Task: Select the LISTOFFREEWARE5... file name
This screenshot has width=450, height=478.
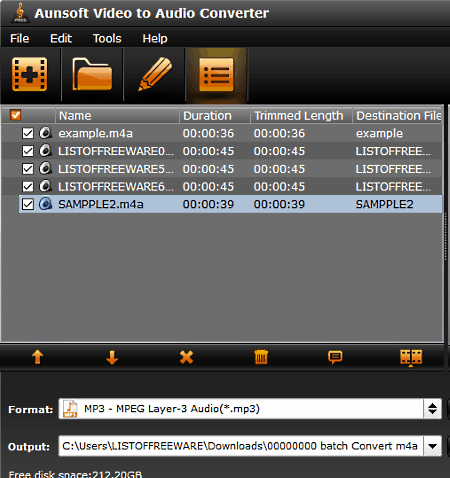Action: 116,169
